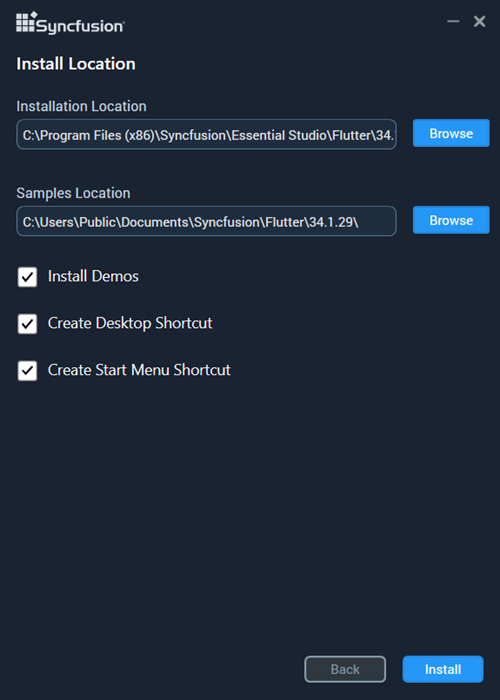Click the Create Start Menu Shortcut label
Viewport: 500px width, 700px height.
coord(139,370)
